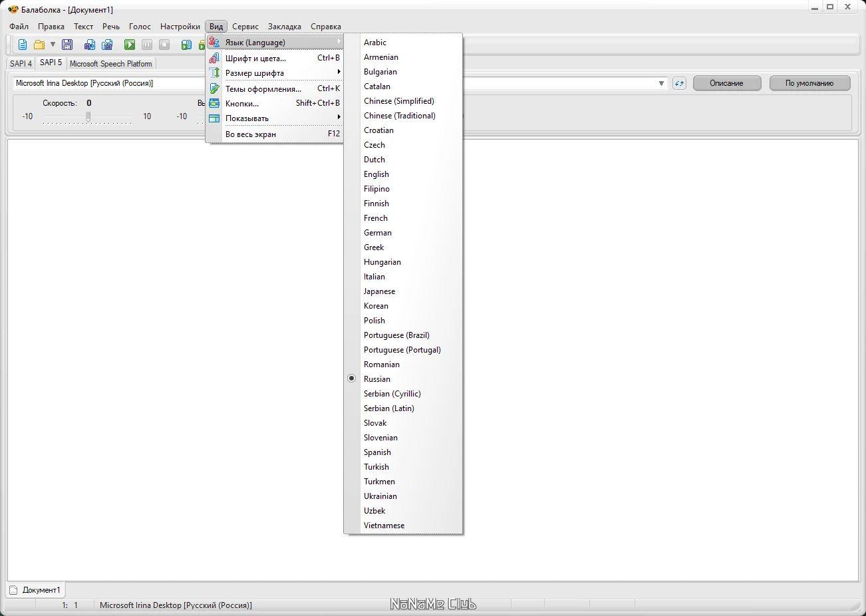Click the Документ1 page icon at bottom

[x=13, y=590]
